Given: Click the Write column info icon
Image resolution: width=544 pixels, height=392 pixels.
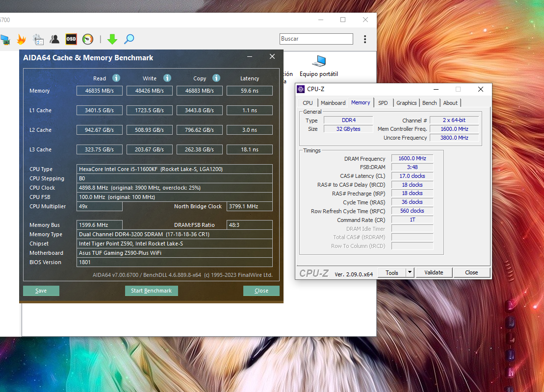Looking at the screenshot, I should [x=167, y=78].
